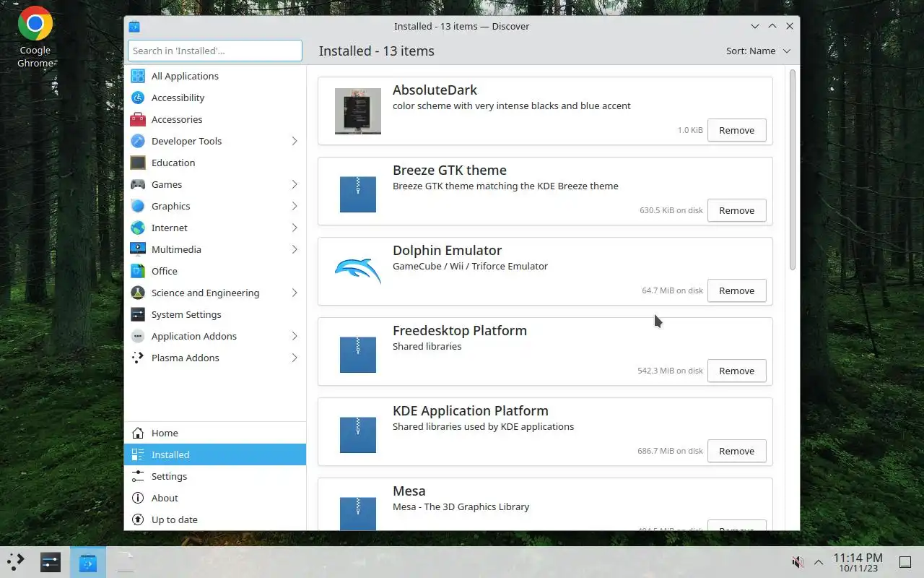Viewport: 924px width, 578px height.
Task: Remove Dolphin Emulator
Action: [736, 290]
